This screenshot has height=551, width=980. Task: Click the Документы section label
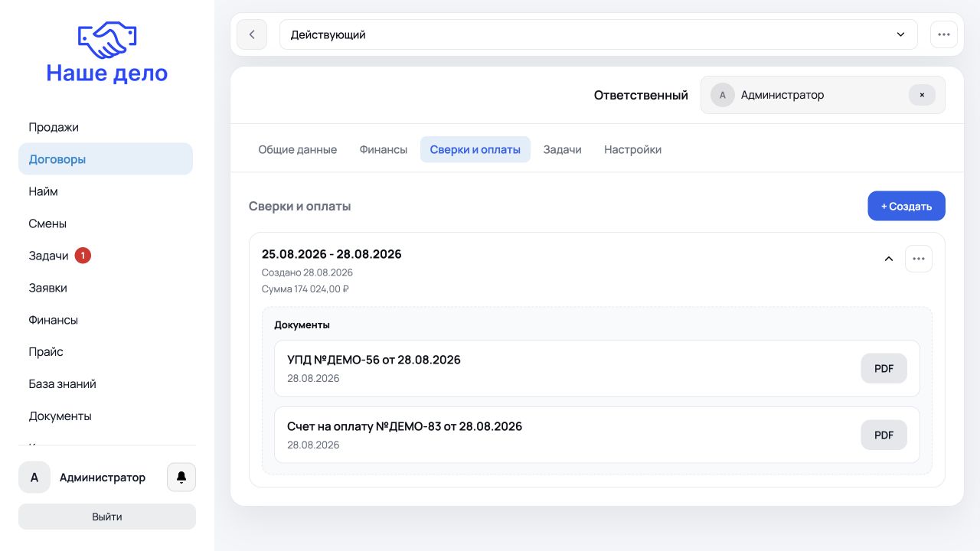(302, 324)
